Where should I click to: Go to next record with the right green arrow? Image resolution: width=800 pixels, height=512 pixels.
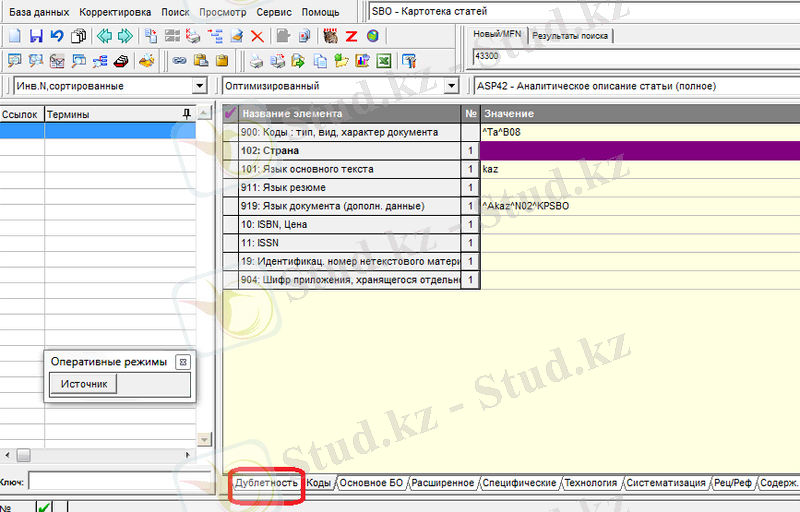[125, 36]
